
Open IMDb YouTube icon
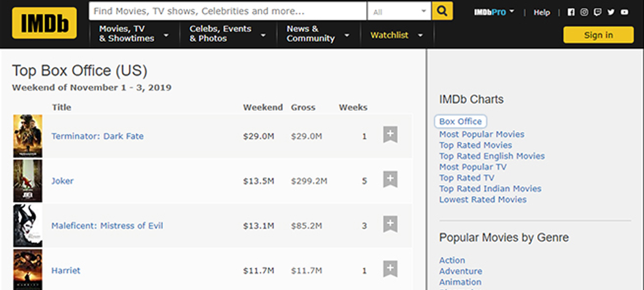[x=625, y=12]
